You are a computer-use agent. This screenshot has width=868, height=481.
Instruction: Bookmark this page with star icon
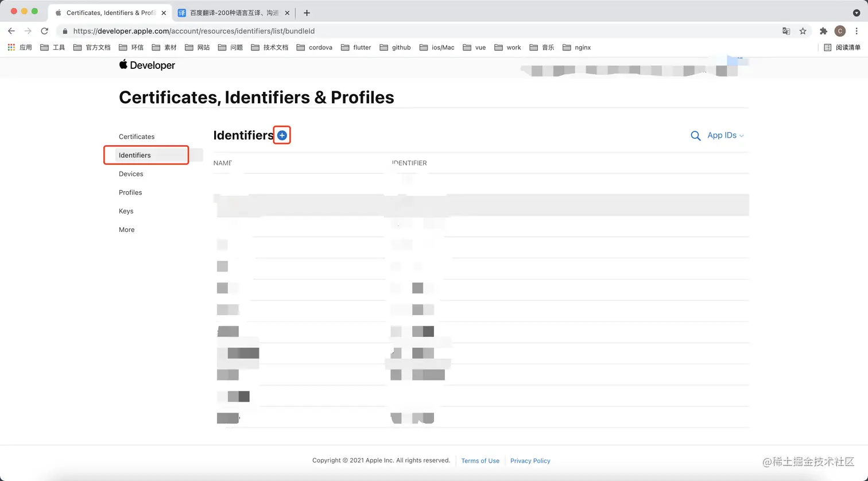pos(803,31)
